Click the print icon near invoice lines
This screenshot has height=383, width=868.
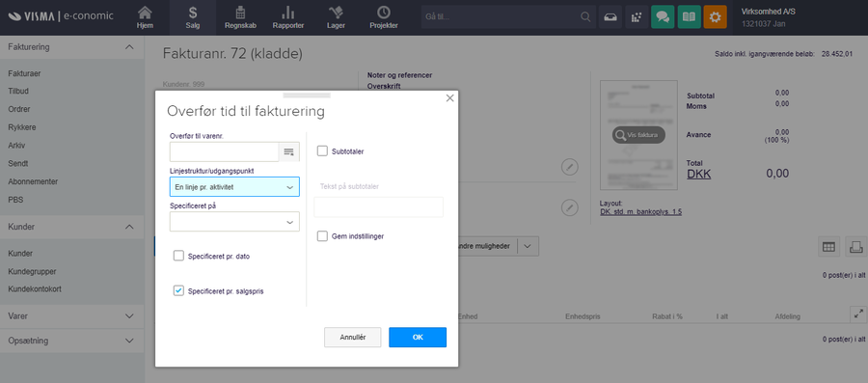pyautogui.click(x=855, y=247)
